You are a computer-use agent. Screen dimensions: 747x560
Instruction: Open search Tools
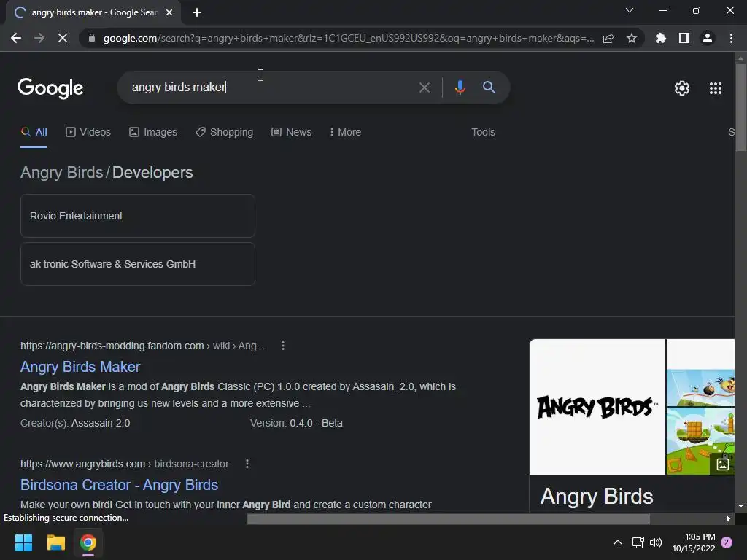483,133
